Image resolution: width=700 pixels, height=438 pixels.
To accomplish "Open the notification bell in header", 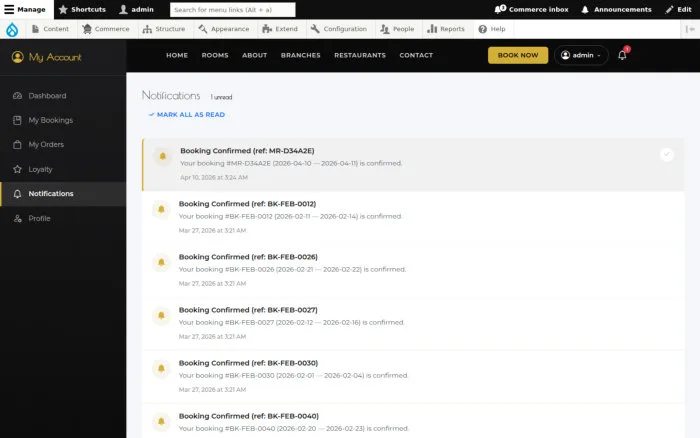I will 622,55.
